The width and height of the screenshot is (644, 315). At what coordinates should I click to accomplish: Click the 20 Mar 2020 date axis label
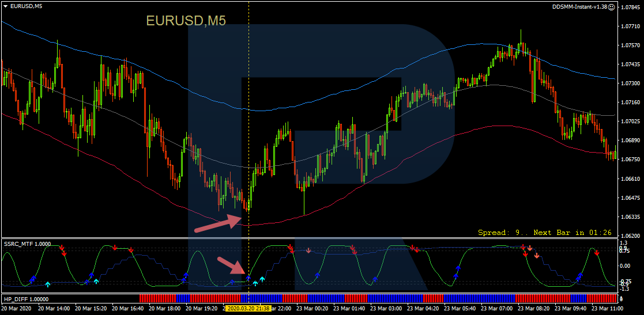[x=16, y=309]
